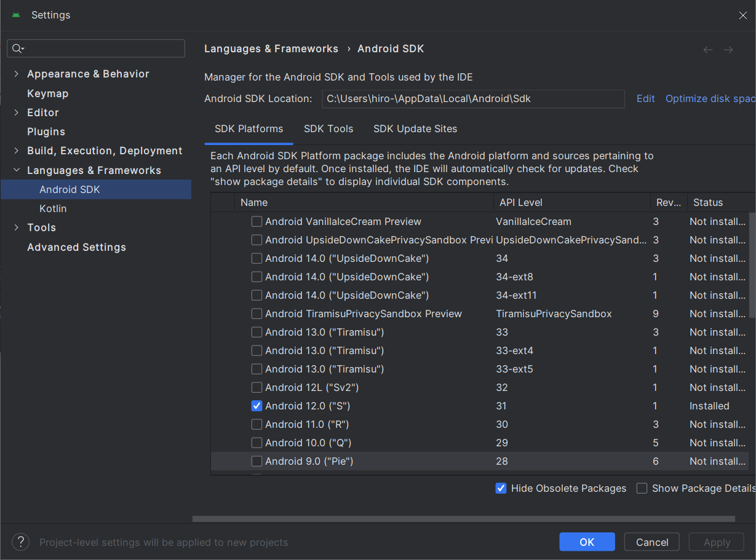Image resolution: width=756 pixels, height=560 pixels.
Task: Expand Appearance & Behavior section
Action: [17, 74]
